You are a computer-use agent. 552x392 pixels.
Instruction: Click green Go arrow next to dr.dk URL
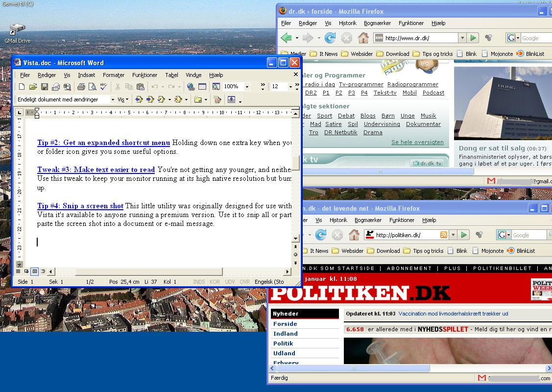pos(473,38)
